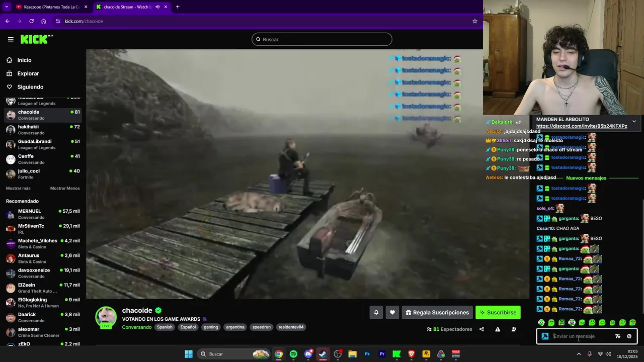The height and width of the screenshot is (362, 644).
Task: Open Antaurus recommended channel
Action: (43, 258)
